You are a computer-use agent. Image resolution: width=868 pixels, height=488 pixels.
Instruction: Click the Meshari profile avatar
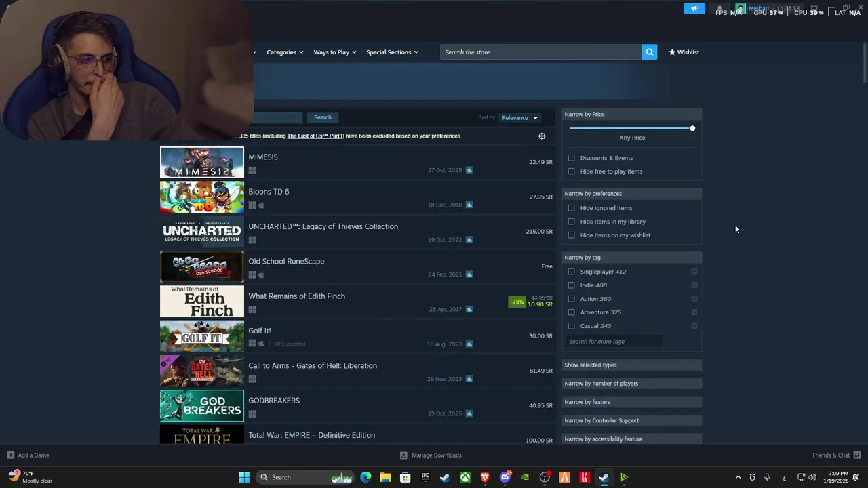[x=741, y=9]
